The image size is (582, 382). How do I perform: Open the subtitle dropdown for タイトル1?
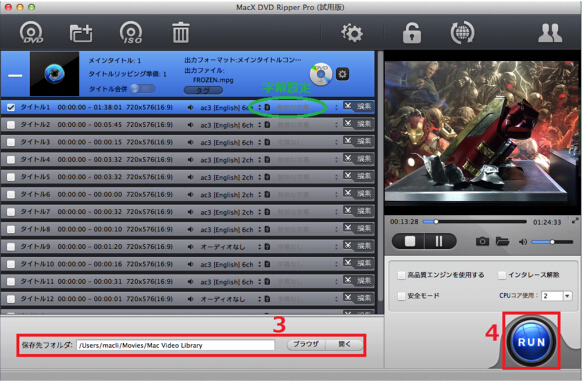(x=336, y=108)
